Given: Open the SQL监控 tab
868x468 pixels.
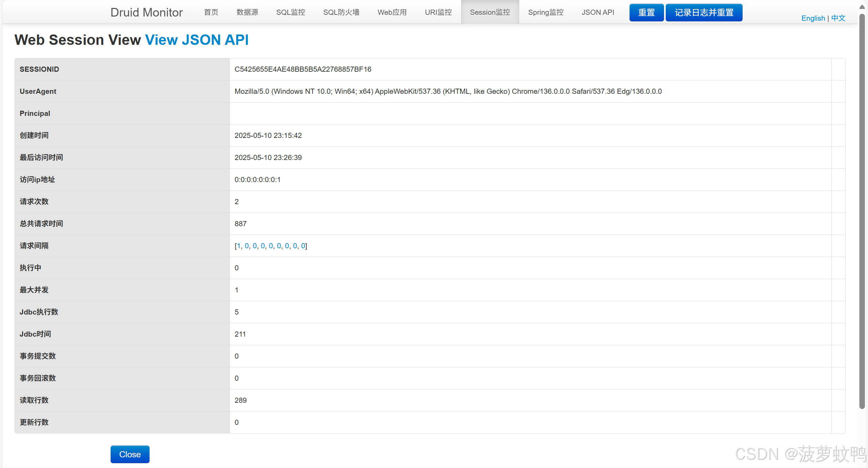Looking at the screenshot, I should tap(290, 12).
